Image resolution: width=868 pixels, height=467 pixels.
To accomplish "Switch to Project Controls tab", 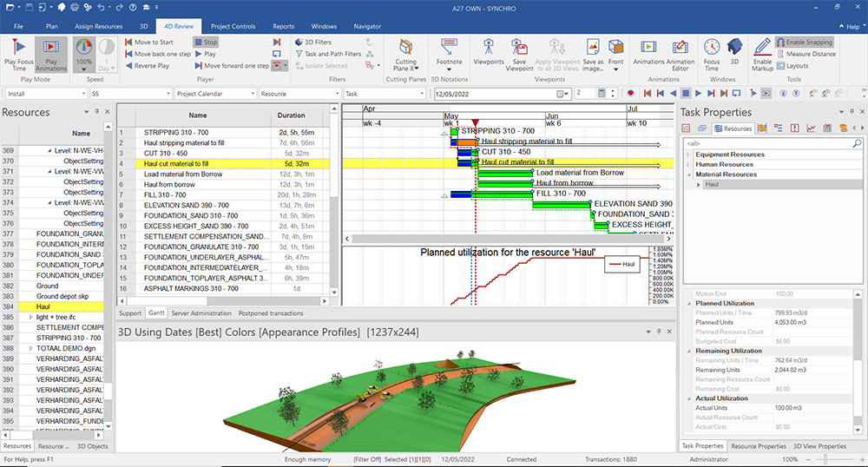I will (233, 26).
